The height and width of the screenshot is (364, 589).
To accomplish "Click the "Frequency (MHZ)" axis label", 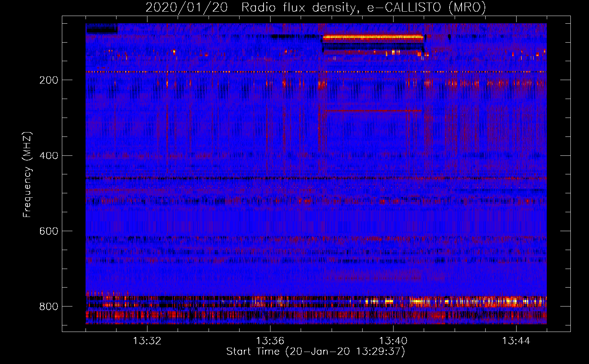I will 27,175.
